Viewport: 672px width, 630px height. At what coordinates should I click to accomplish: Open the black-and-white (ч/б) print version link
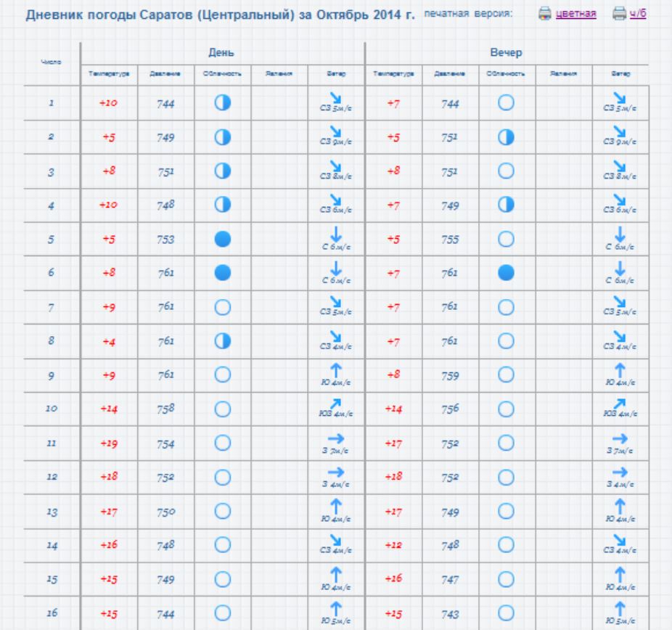pyautogui.click(x=637, y=14)
